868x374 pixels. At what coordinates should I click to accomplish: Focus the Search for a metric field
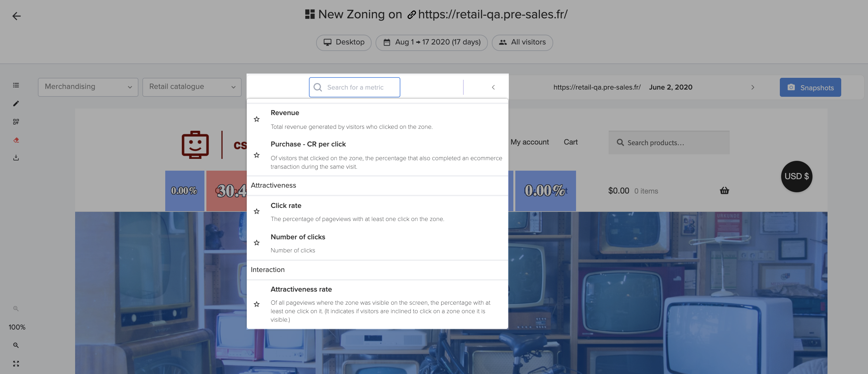(x=354, y=87)
